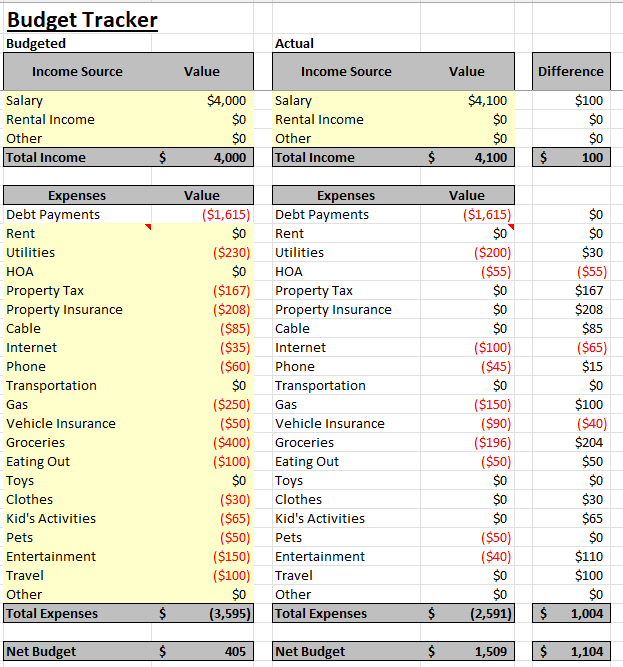
Task: Select budgeted Cable ($85) value
Action: point(235,328)
